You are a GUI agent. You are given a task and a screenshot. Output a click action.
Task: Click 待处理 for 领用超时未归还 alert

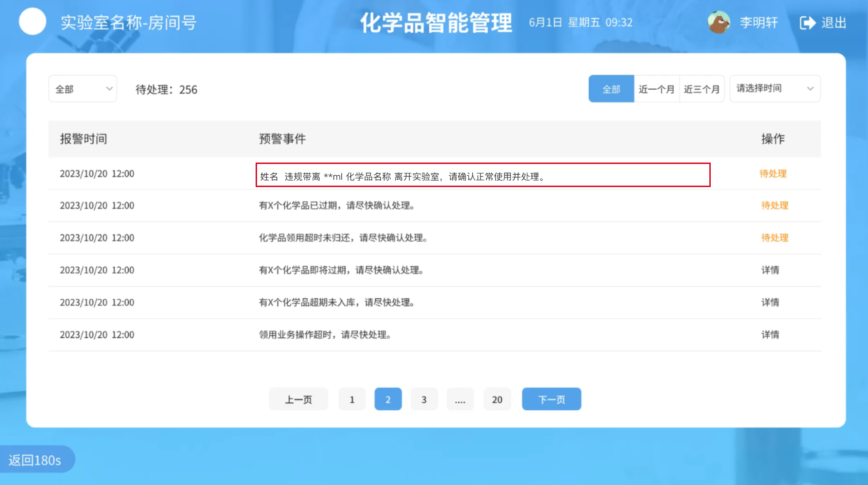[774, 238]
